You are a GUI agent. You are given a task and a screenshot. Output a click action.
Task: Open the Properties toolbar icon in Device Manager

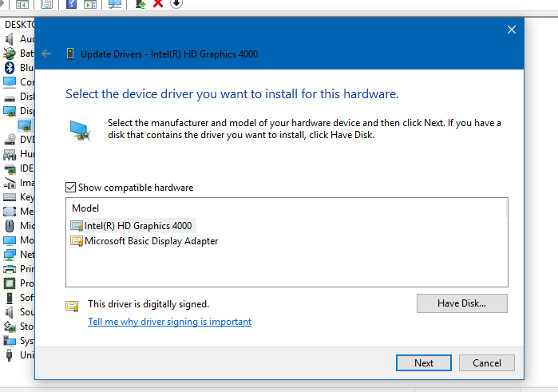[x=46, y=4]
